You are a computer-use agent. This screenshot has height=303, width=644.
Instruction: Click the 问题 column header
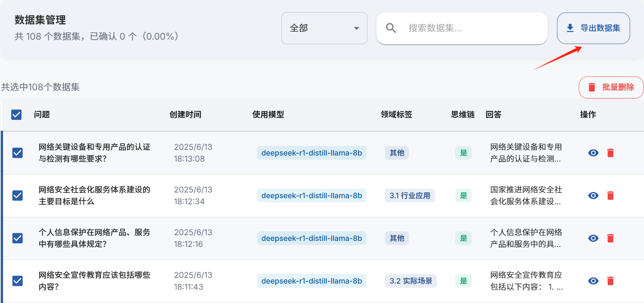(x=42, y=115)
